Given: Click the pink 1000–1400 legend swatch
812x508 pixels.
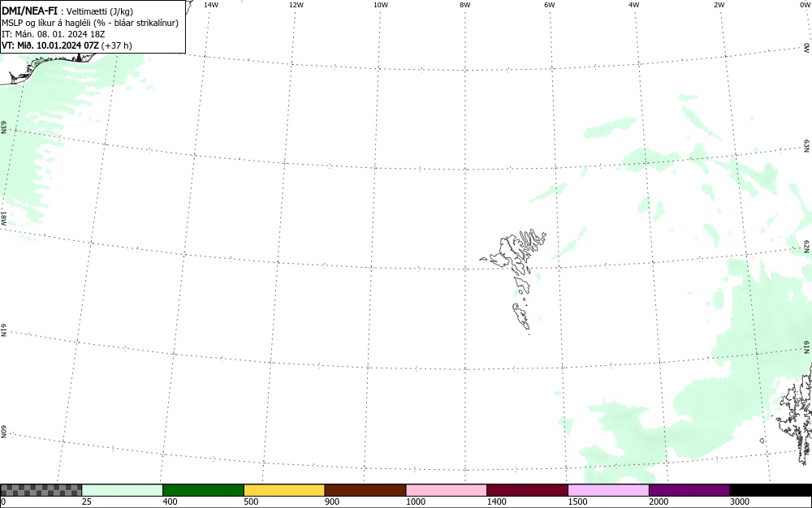Looking at the screenshot, I should [x=447, y=490].
